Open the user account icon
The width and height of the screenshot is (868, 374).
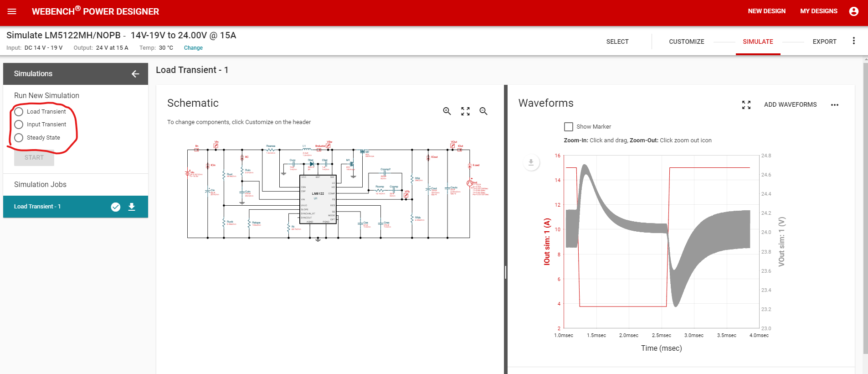(x=854, y=11)
